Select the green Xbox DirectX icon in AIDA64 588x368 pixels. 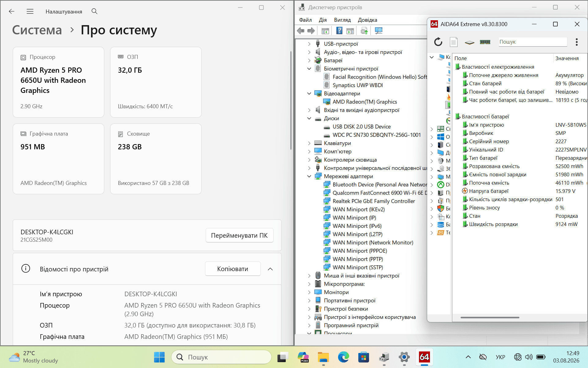click(441, 185)
